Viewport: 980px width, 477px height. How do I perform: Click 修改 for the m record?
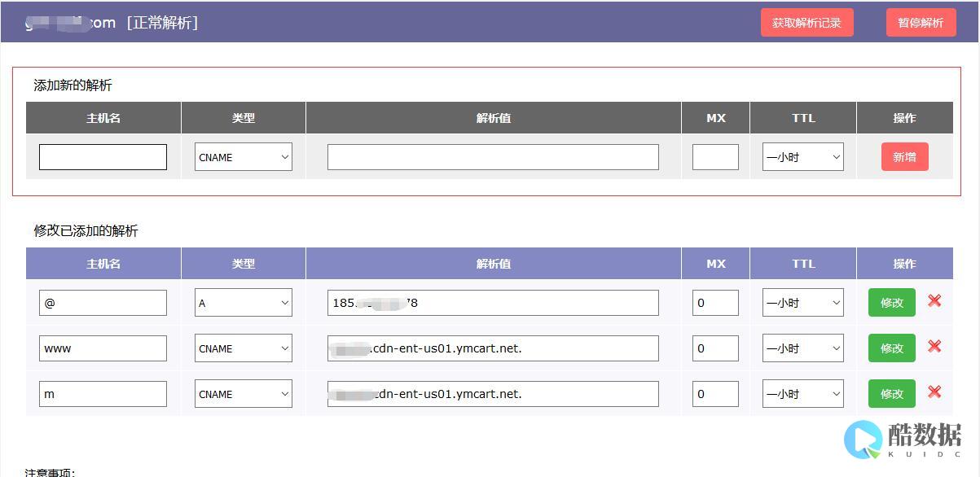click(891, 394)
